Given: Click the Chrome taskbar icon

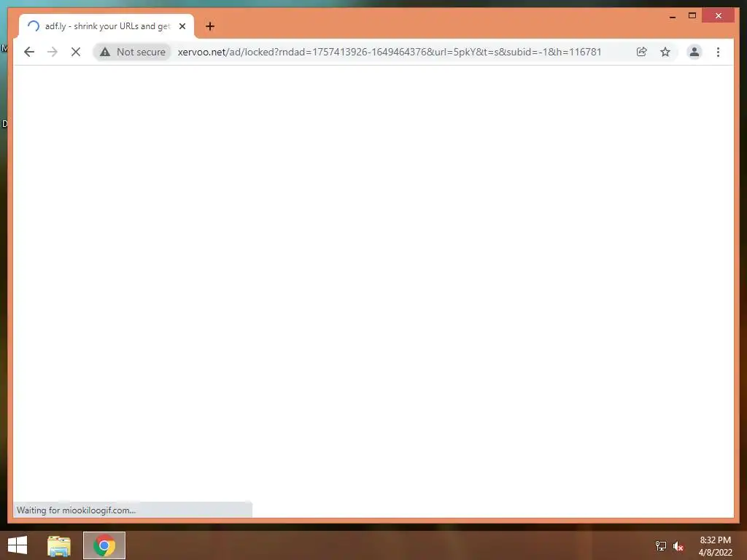Looking at the screenshot, I should tap(104, 545).
